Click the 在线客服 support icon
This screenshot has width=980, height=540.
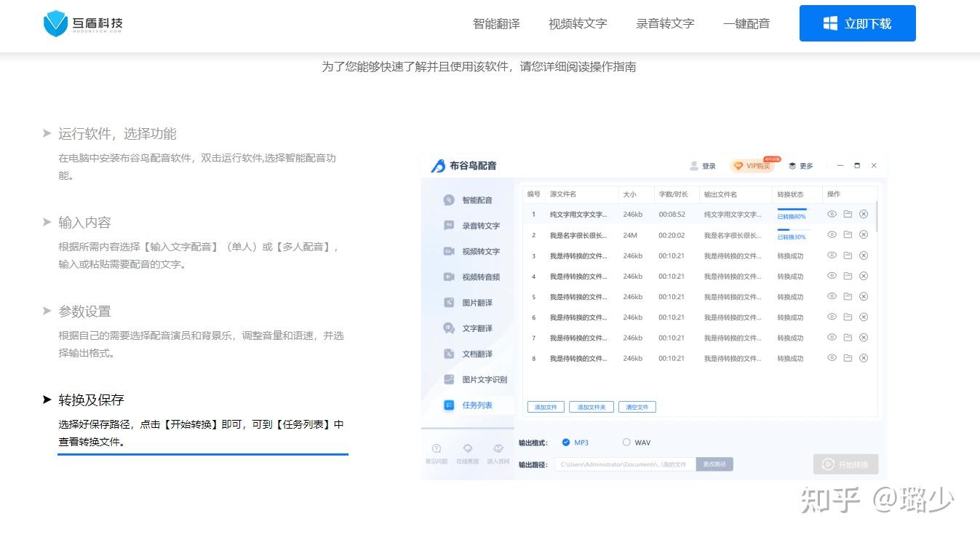coord(468,448)
